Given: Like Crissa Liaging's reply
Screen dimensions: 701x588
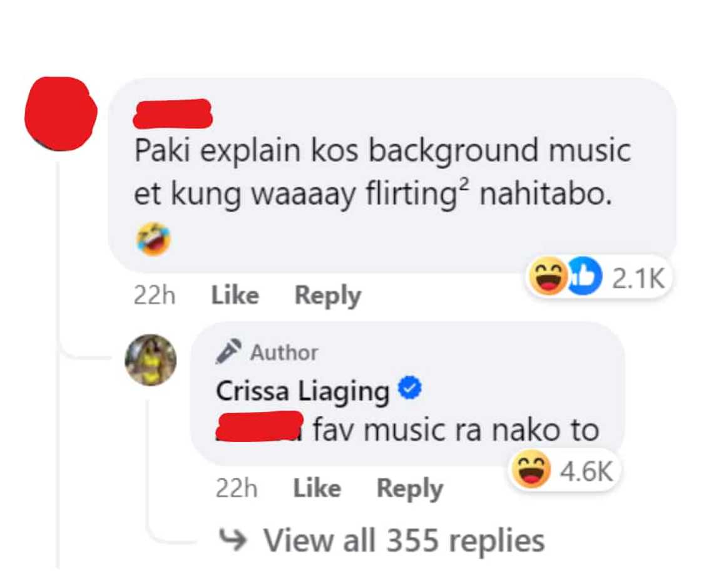Looking at the screenshot, I should (x=317, y=488).
